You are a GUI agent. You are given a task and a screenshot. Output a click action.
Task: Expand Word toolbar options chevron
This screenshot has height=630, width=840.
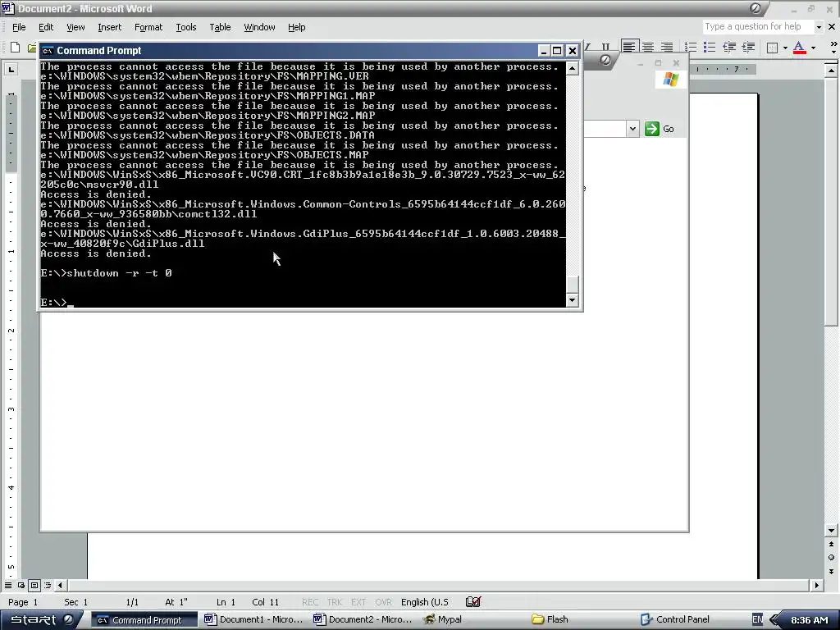coord(833,47)
